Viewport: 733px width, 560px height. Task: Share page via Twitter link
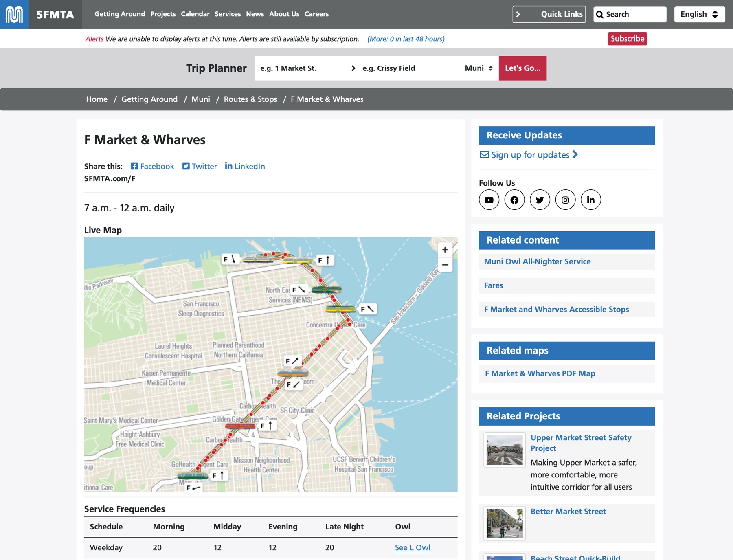pyautogui.click(x=200, y=166)
